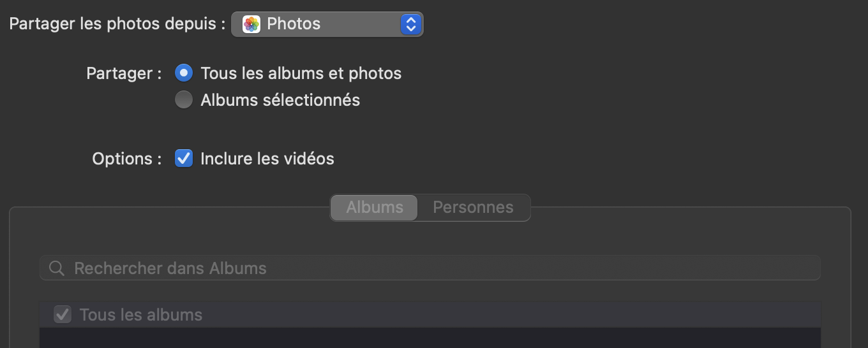Click the "Partager les photos depuis" label

pos(117,24)
